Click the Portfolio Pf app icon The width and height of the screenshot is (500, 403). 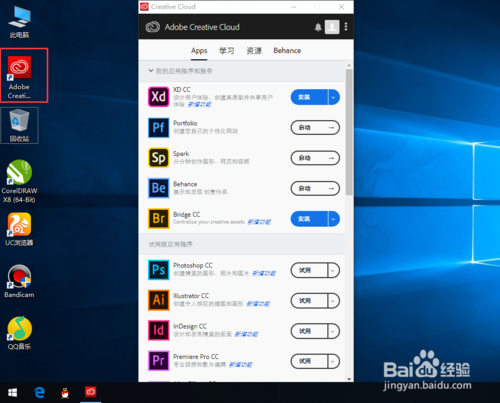[x=159, y=127]
